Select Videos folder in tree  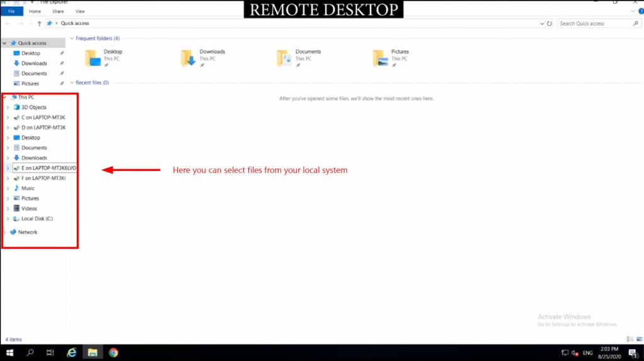(x=29, y=209)
